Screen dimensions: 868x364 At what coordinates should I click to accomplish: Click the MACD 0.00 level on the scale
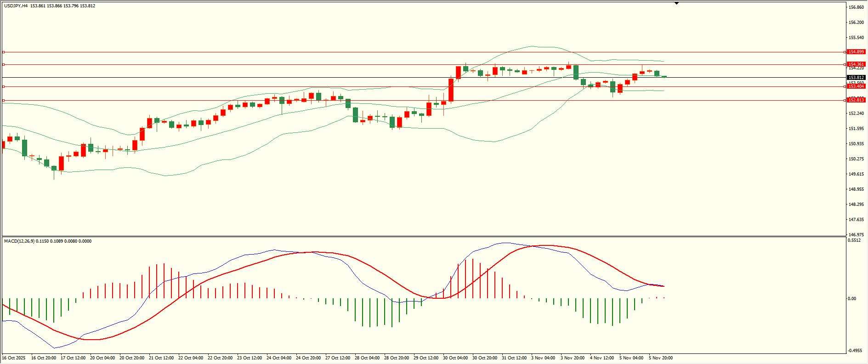tap(852, 299)
